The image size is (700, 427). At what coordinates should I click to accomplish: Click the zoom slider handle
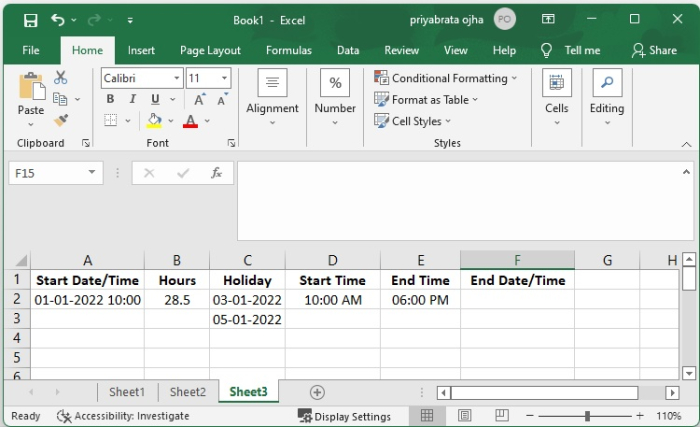click(588, 416)
